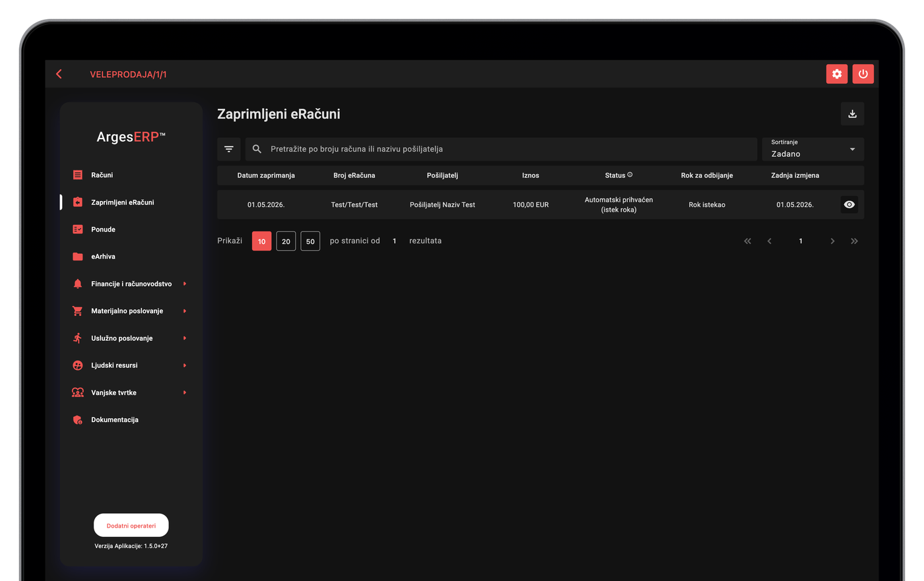Show 50 results per page
The width and height of the screenshot is (924, 581).
(x=310, y=241)
